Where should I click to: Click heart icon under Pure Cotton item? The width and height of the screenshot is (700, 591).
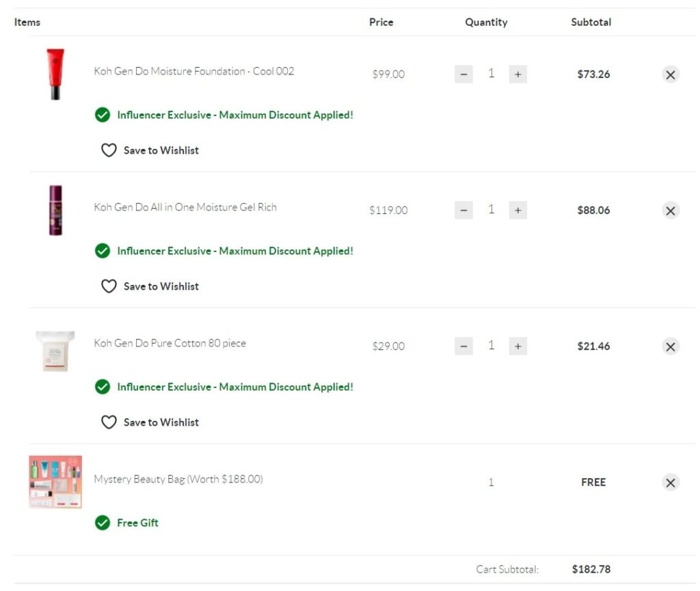click(x=109, y=422)
